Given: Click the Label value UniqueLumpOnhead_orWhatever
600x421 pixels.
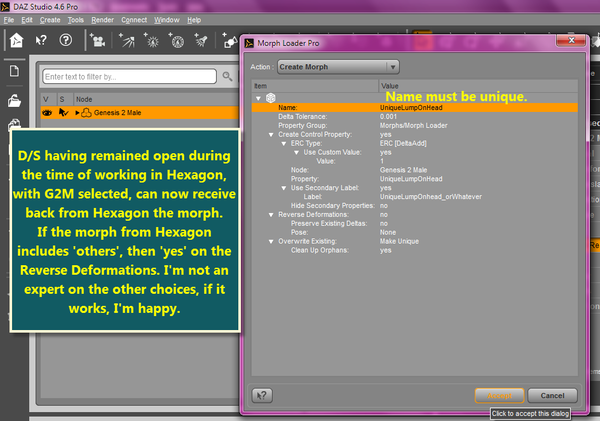Looking at the screenshot, I should coord(430,197).
